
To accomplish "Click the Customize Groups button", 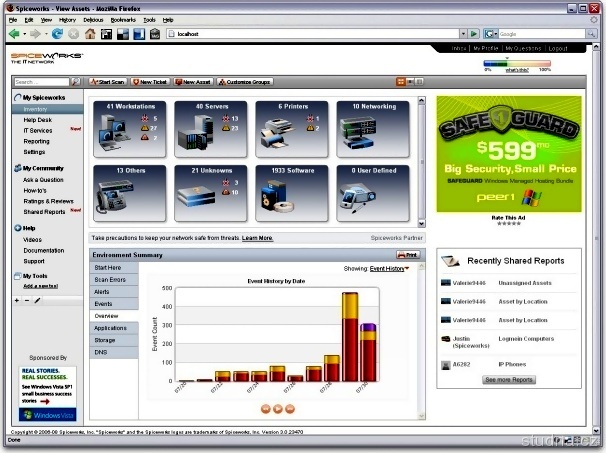I will coord(245,82).
